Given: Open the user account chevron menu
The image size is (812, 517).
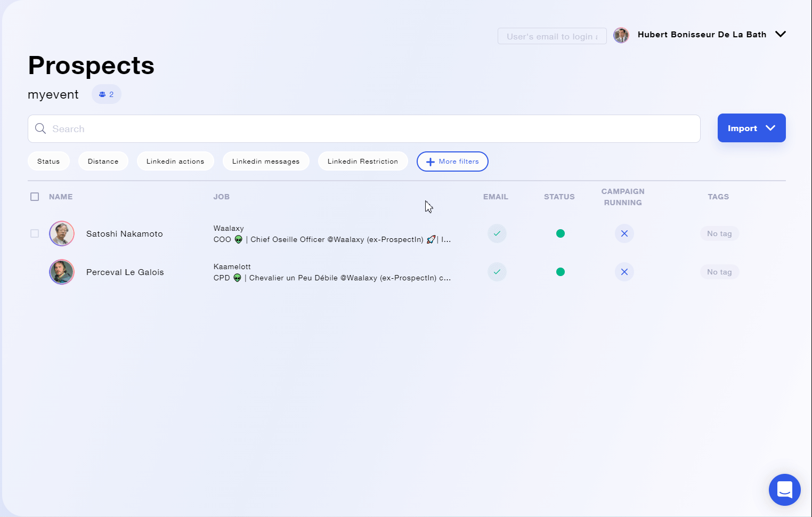Looking at the screenshot, I should click(x=780, y=34).
